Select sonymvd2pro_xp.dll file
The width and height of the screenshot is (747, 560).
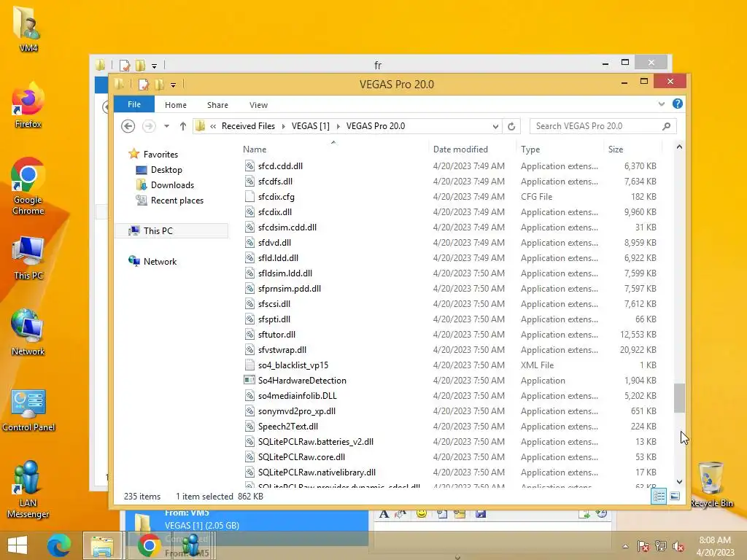(x=296, y=411)
